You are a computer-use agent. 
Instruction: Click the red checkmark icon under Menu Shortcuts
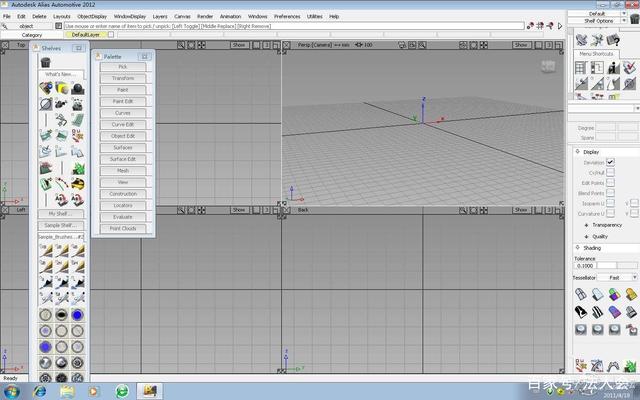click(x=629, y=68)
